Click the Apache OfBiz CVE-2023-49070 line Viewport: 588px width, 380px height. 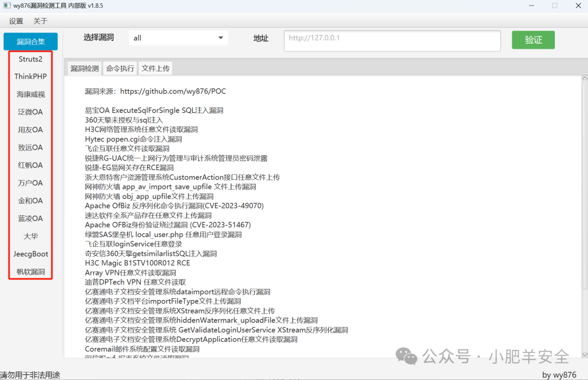(174, 206)
